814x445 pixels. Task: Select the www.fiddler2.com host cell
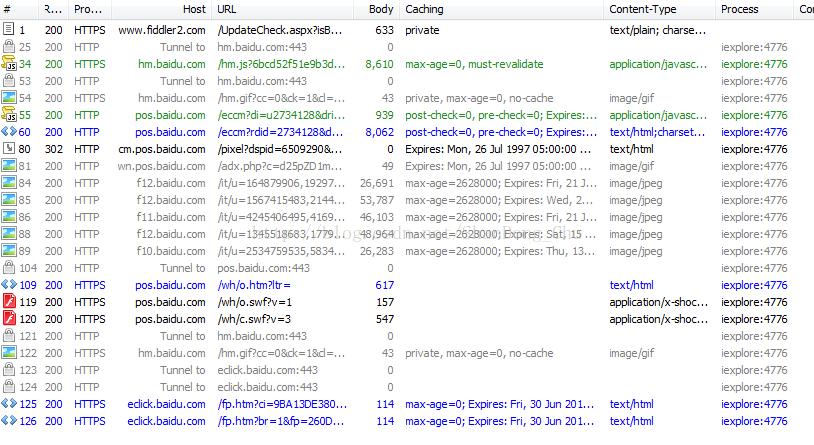tap(162, 30)
